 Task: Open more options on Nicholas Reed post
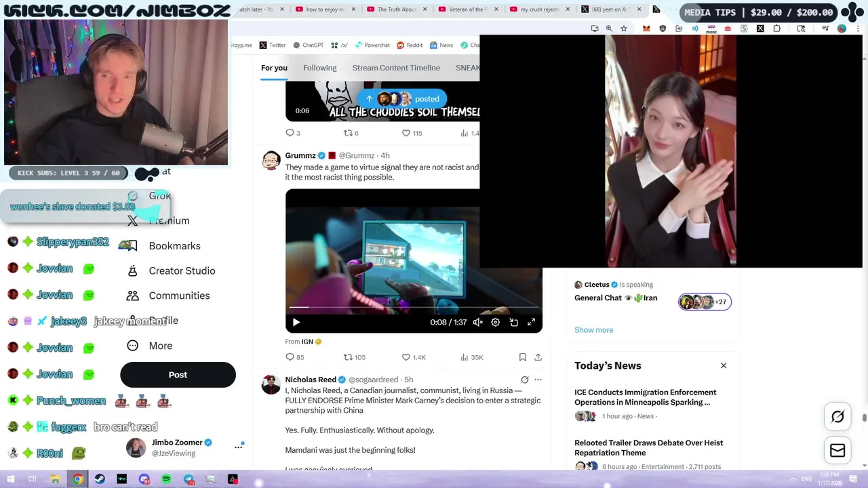[538, 380]
